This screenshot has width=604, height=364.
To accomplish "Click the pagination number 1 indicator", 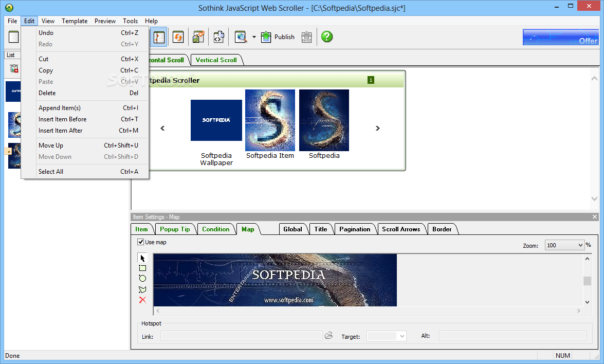I will pyautogui.click(x=371, y=80).
